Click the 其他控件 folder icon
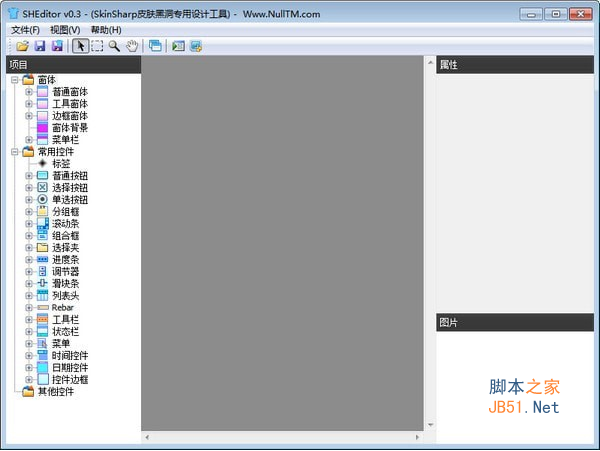Viewport: 600px width, 451px height. [28, 391]
